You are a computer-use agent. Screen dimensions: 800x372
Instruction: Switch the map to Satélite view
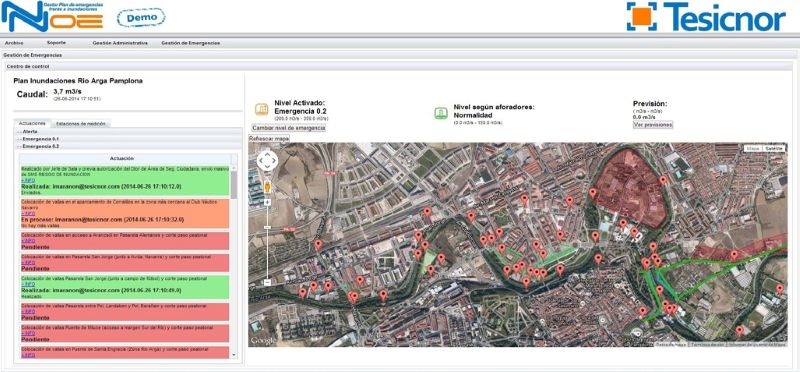click(x=773, y=148)
